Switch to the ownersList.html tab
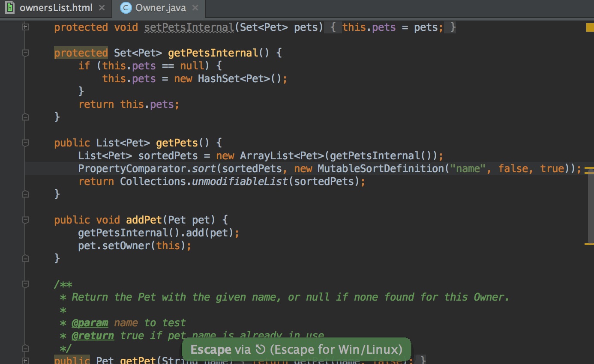This screenshot has height=364, width=594. pos(56,8)
